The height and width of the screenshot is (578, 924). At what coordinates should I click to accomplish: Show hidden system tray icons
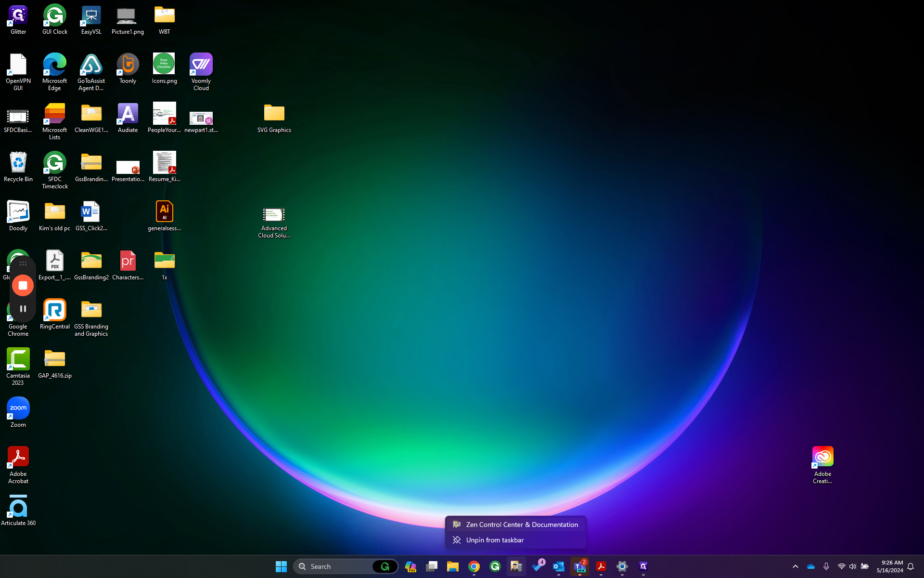pos(796,566)
